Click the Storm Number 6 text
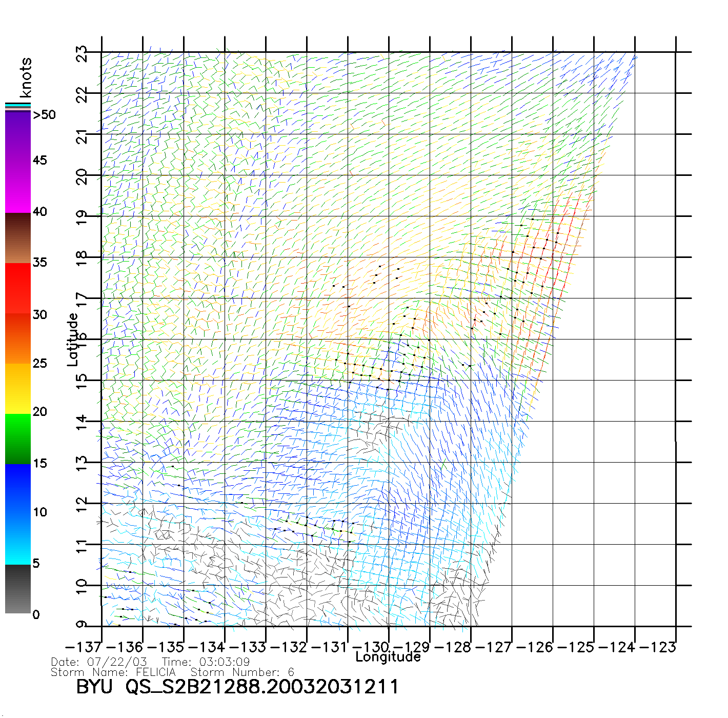Viewport: 728px width, 718px height. coord(242,672)
